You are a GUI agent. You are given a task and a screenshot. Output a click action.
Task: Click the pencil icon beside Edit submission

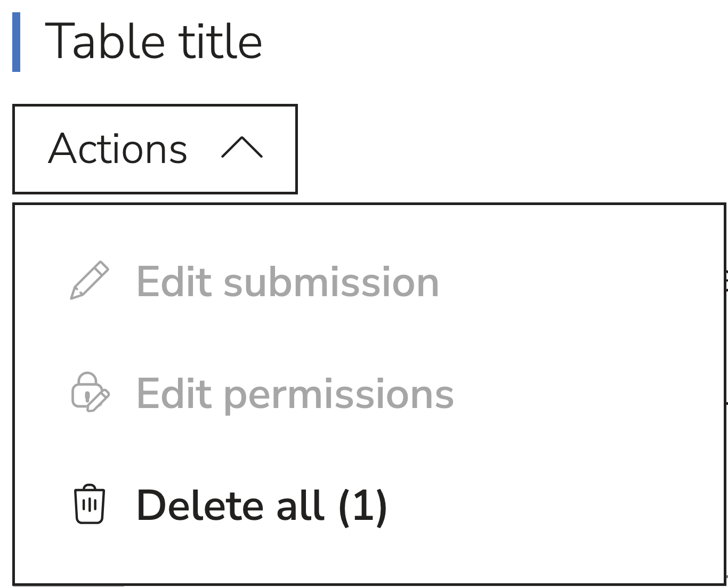(90, 281)
